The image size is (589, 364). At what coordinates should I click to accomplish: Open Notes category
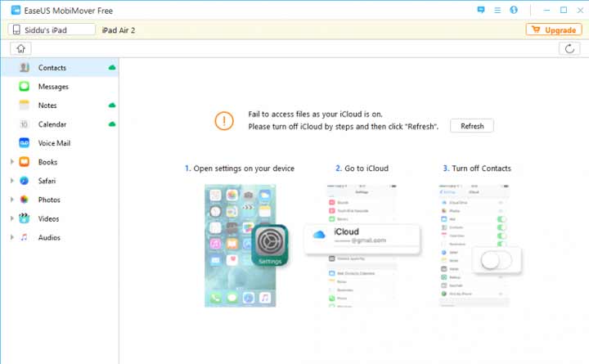point(60,106)
